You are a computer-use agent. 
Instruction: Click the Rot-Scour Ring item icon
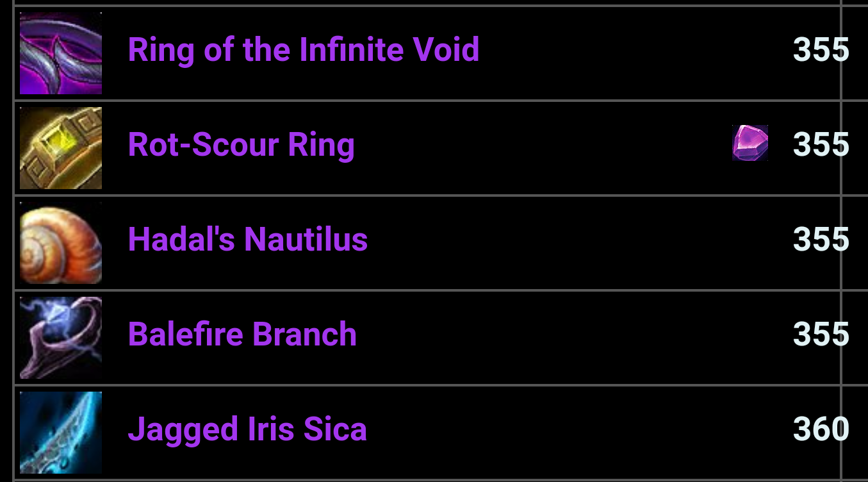coord(61,148)
